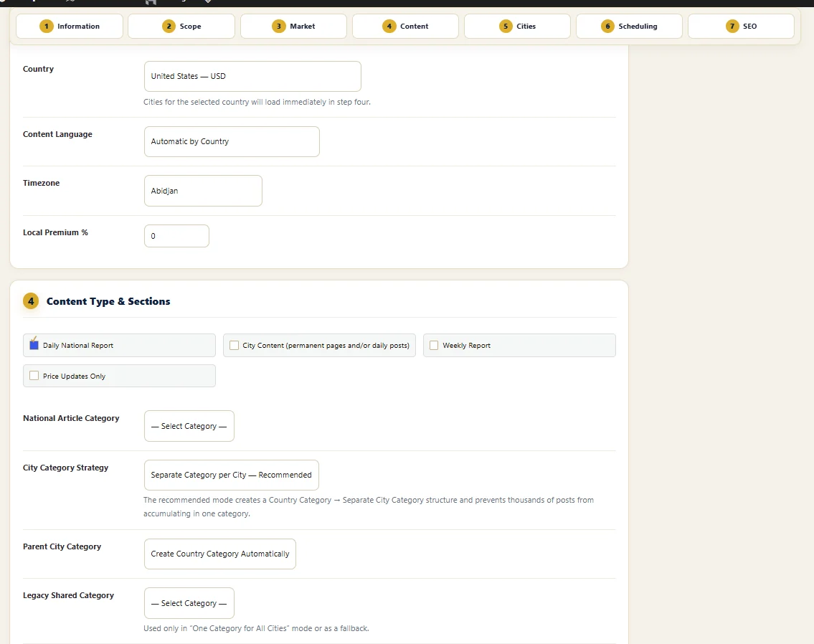Click the 'Cities for the selected country' hint text

pos(257,102)
